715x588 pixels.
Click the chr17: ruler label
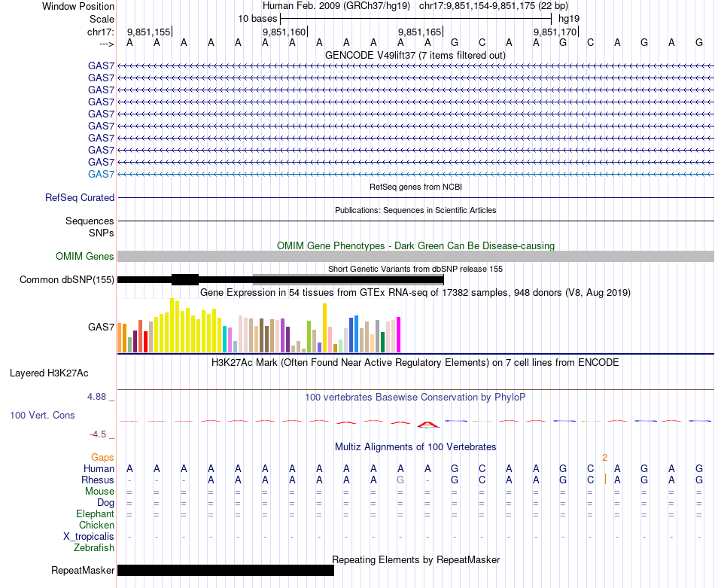(101, 32)
